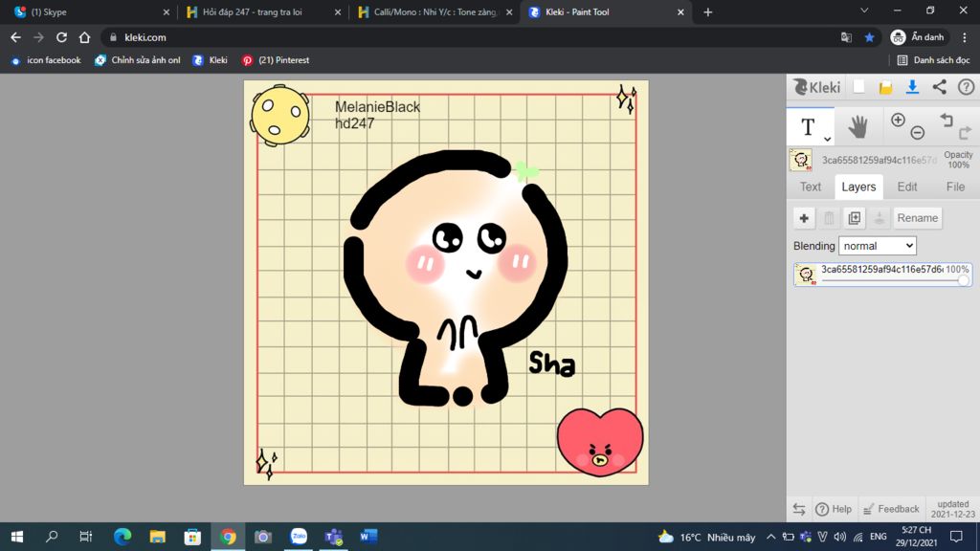Click the address bar showing kleki.com
Viewport: 980px width, 551px height.
tap(469, 37)
